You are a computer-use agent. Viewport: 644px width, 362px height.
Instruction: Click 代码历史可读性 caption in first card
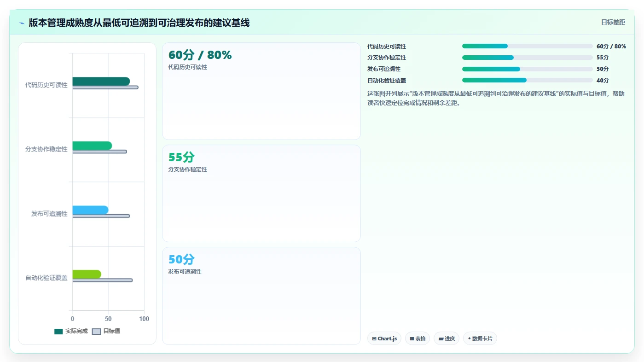point(188,67)
